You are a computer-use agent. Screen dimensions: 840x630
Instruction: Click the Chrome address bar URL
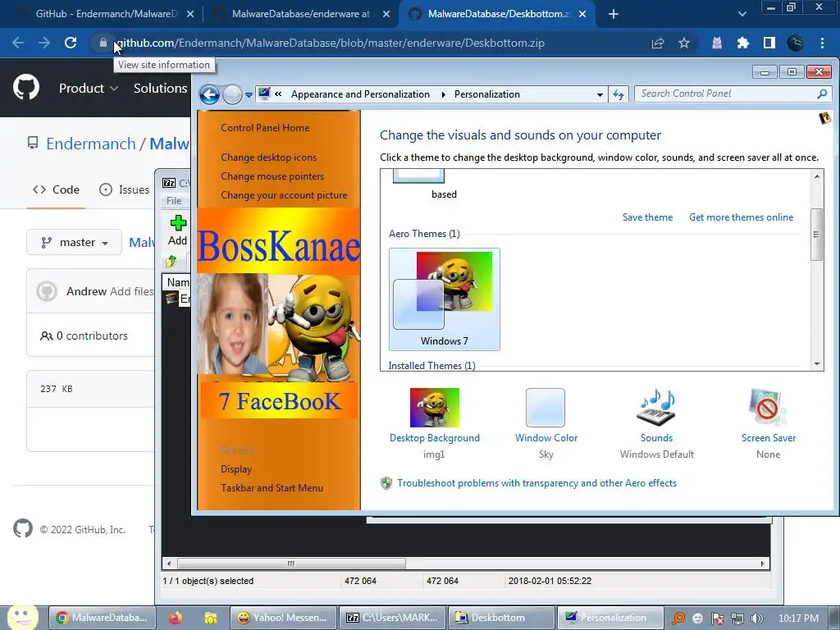(330, 43)
